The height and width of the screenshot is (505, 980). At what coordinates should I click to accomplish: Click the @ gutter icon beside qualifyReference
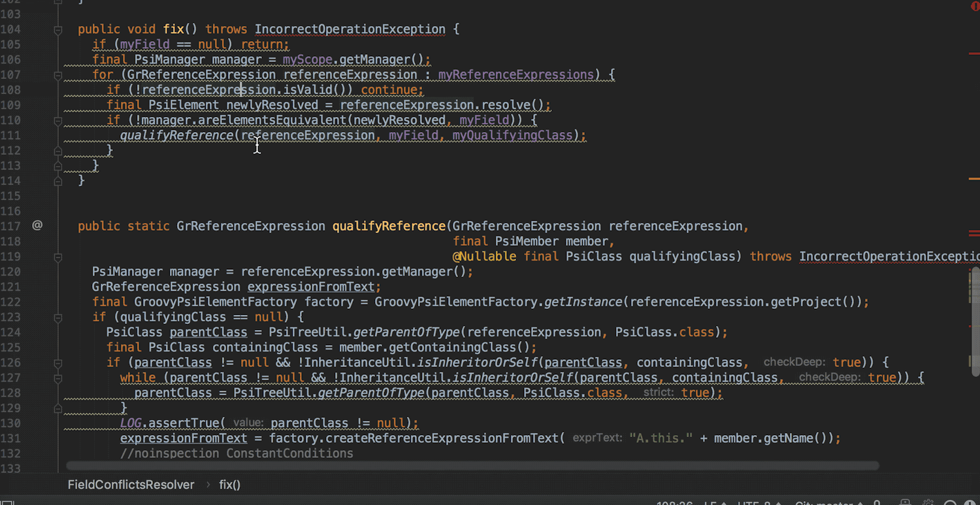click(x=37, y=225)
